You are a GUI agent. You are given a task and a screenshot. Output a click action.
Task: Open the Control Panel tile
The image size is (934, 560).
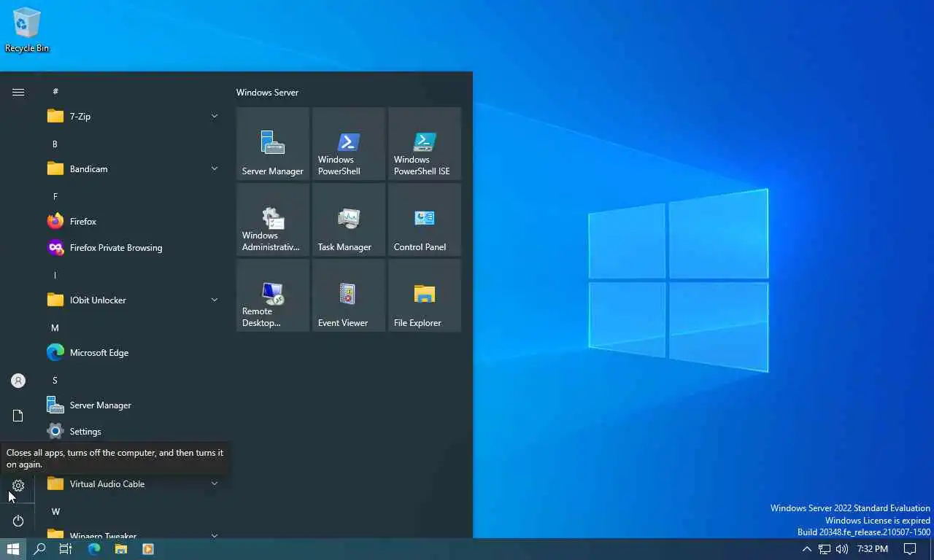tap(425, 219)
